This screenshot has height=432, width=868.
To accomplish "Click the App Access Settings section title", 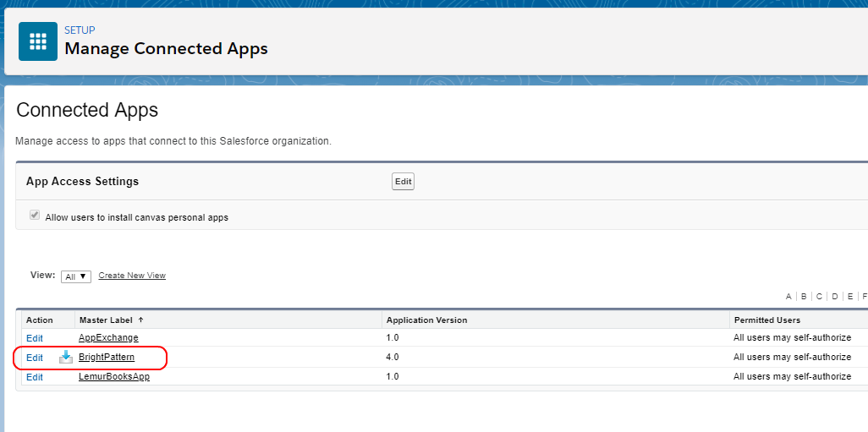I will coord(82,182).
